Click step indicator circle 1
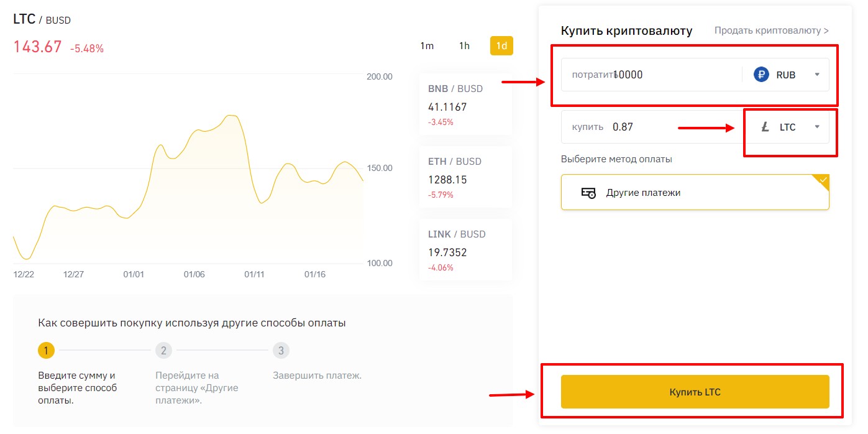868x434 pixels. 46,350
